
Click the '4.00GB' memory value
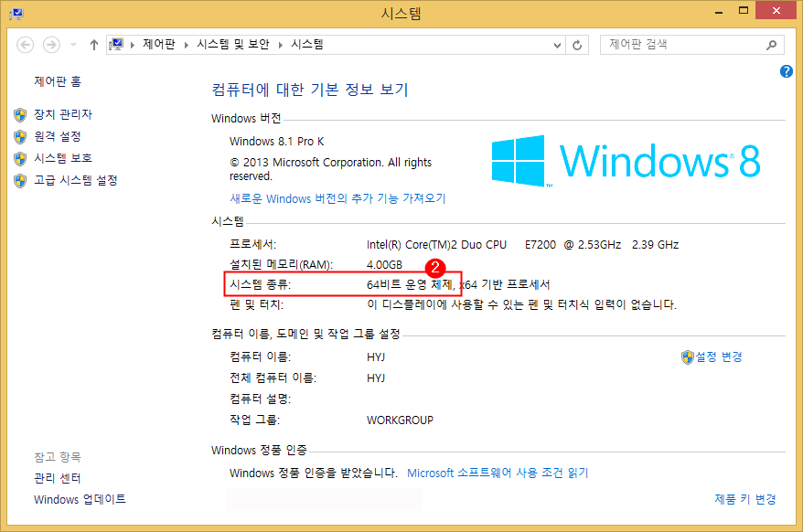click(385, 265)
